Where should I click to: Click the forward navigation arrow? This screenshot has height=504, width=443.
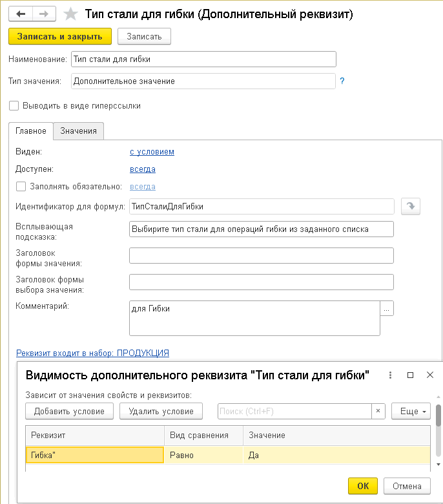44,14
